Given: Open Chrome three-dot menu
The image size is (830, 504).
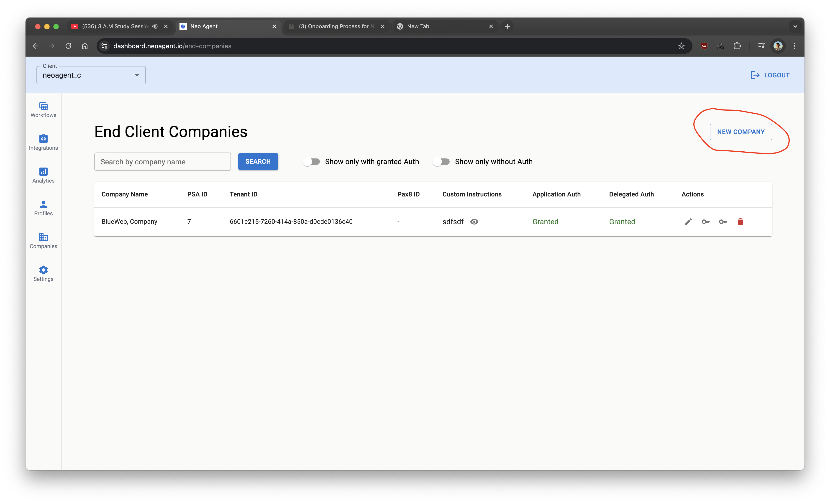Looking at the screenshot, I should pyautogui.click(x=794, y=46).
